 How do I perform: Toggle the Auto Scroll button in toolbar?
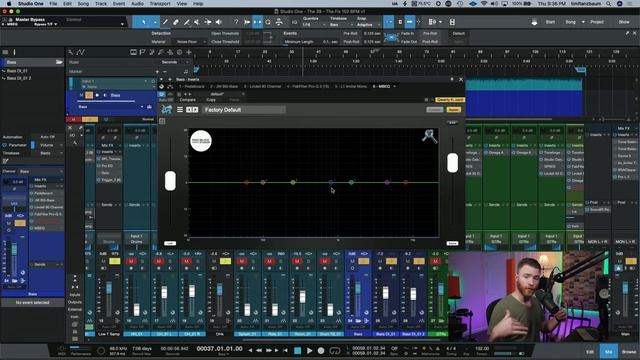point(410,22)
